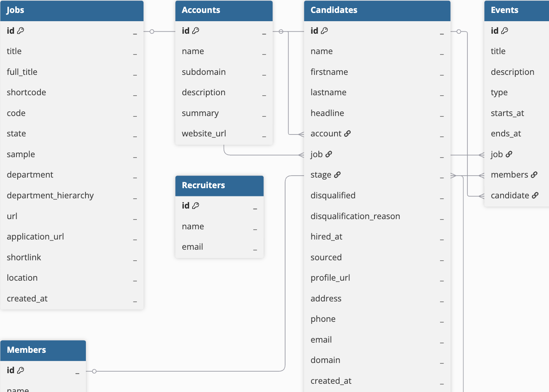Screen dimensions: 549x392
Task: Click the link icon on Candidates job field
Action: (329, 154)
